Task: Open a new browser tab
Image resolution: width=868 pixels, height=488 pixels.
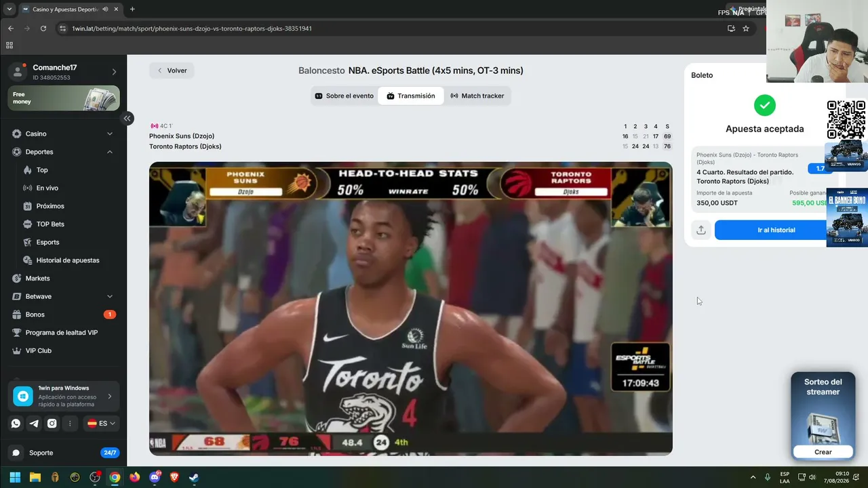Action: pos(132,9)
